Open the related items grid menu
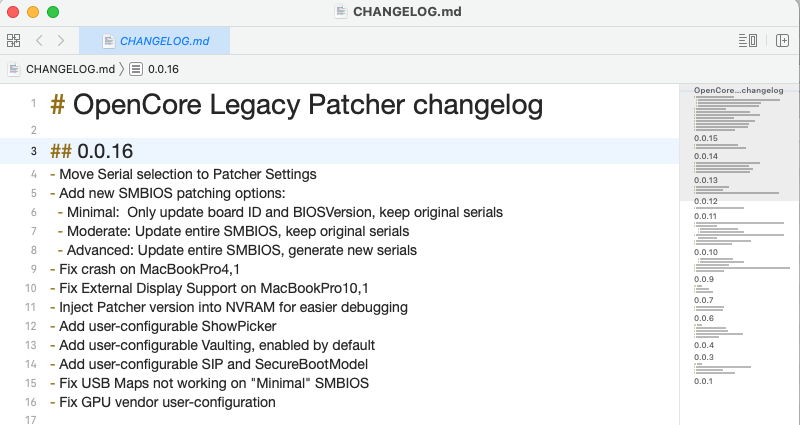This screenshot has width=800, height=425. 14,40
